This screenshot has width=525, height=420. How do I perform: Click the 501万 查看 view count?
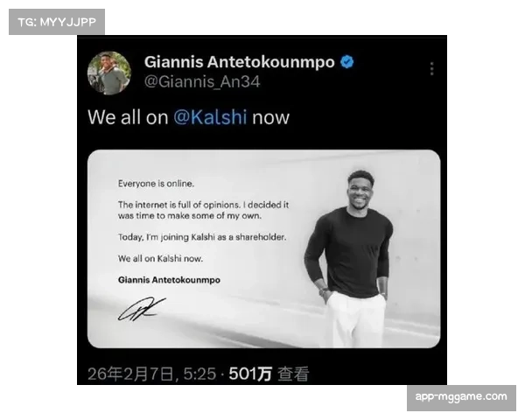(x=269, y=374)
